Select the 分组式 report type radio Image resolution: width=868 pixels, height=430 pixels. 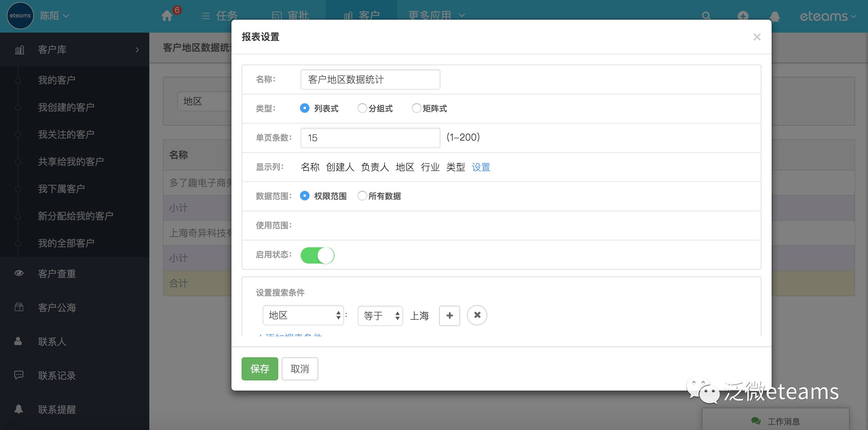click(x=362, y=108)
